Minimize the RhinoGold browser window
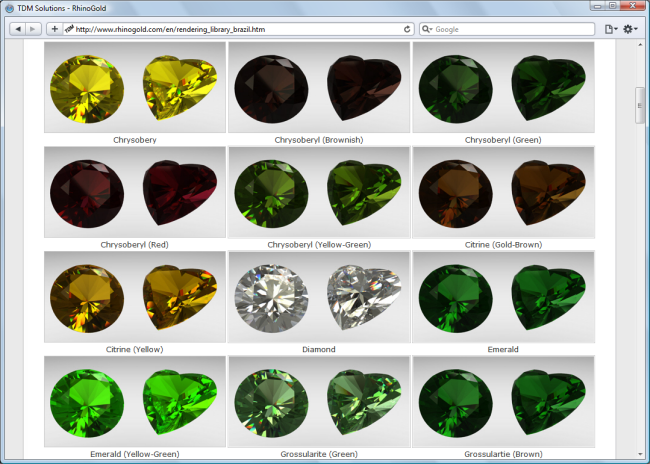 coord(598,6)
